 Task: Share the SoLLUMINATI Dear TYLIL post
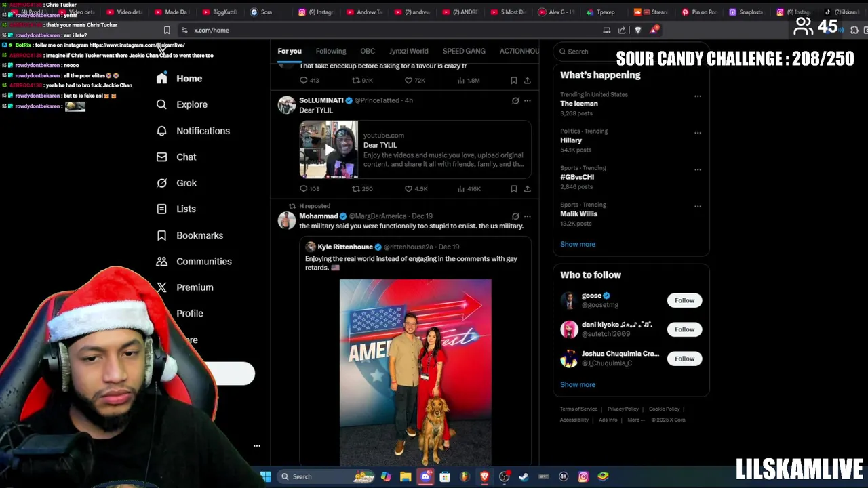pos(527,189)
